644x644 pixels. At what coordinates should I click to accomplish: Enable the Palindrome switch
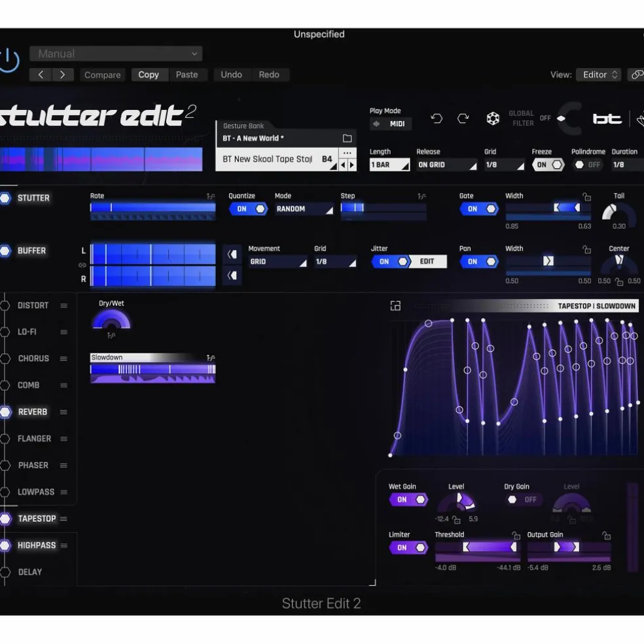click(x=588, y=165)
